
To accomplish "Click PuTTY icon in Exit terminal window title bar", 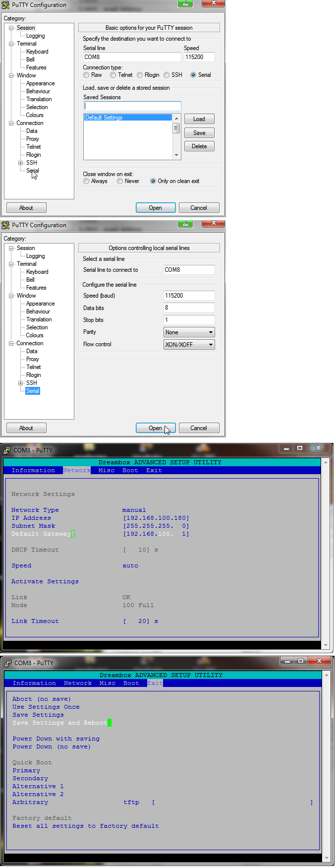I will pyautogui.click(x=7, y=663).
